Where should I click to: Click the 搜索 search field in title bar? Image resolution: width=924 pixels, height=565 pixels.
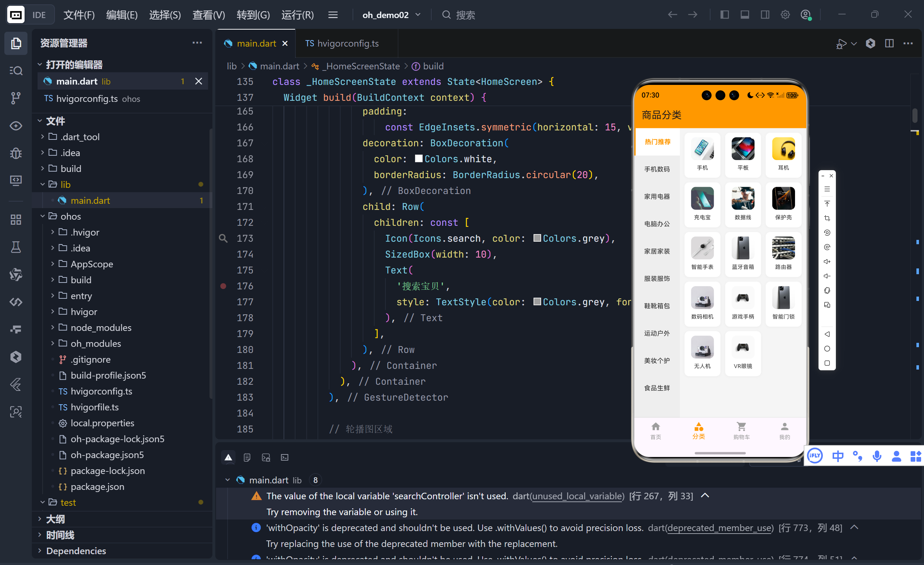tap(465, 14)
